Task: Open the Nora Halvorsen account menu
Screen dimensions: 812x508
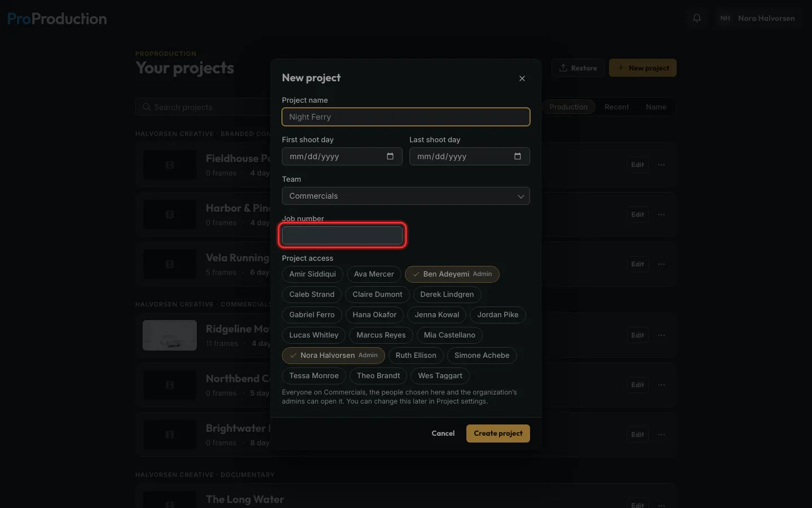Action: pos(757,18)
